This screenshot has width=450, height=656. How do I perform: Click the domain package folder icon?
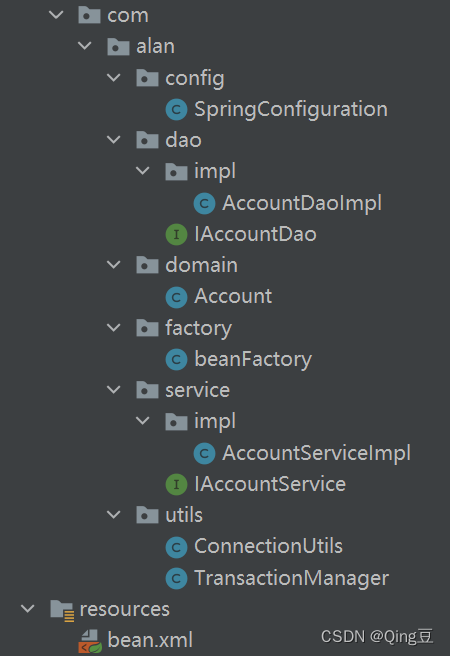click(147, 265)
